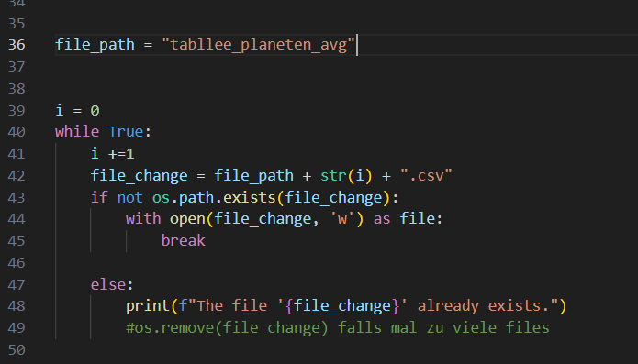
Task: Place cursor in "tabllee_planeten_avg" string
Action: click(258, 44)
